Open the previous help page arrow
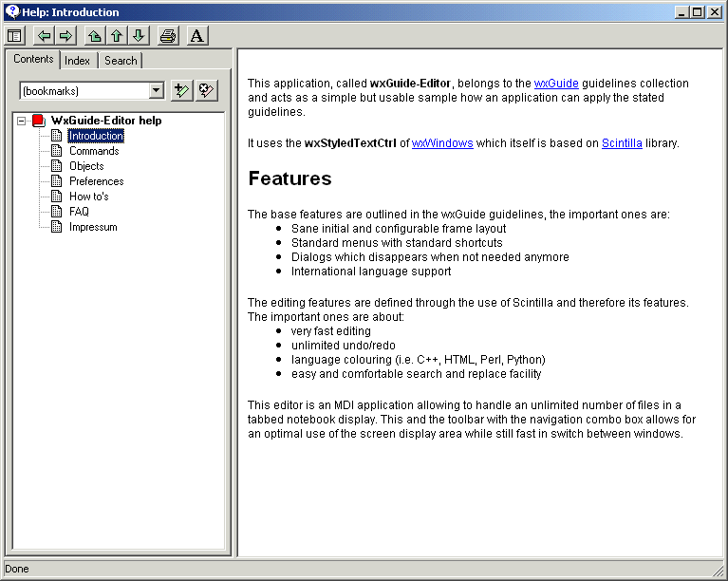The image size is (728, 581). coord(116,36)
